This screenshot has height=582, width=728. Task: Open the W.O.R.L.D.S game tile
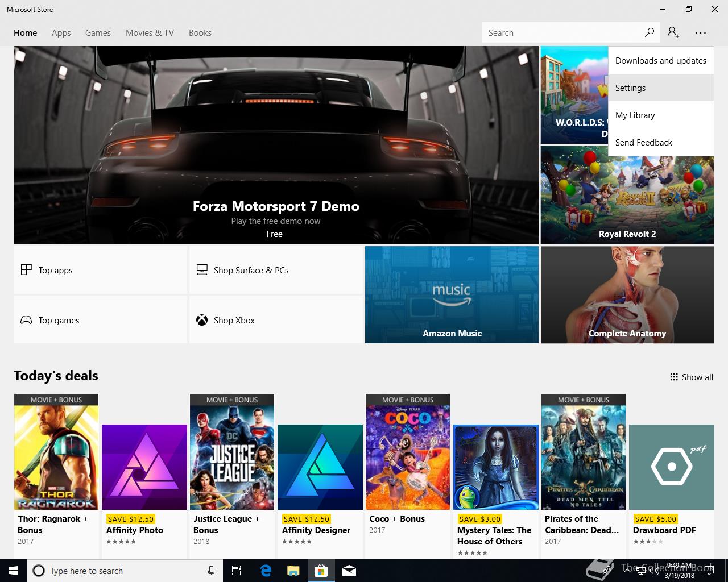574,95
